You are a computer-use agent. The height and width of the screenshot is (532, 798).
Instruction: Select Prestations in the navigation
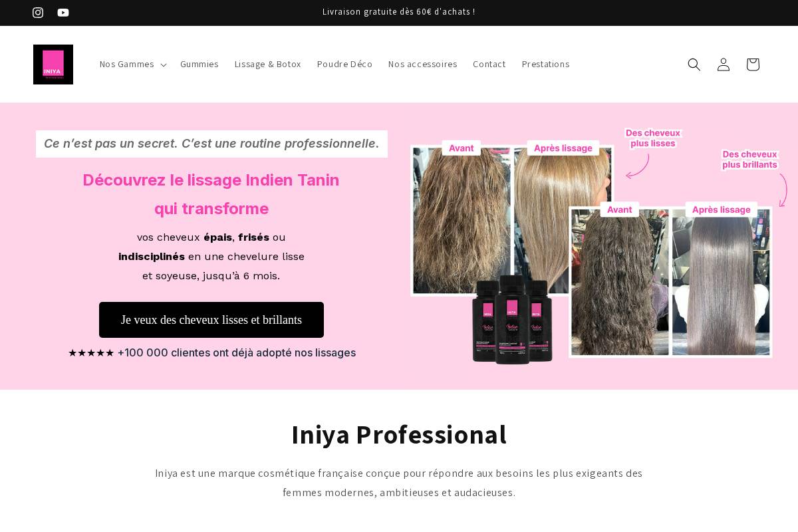545,64
